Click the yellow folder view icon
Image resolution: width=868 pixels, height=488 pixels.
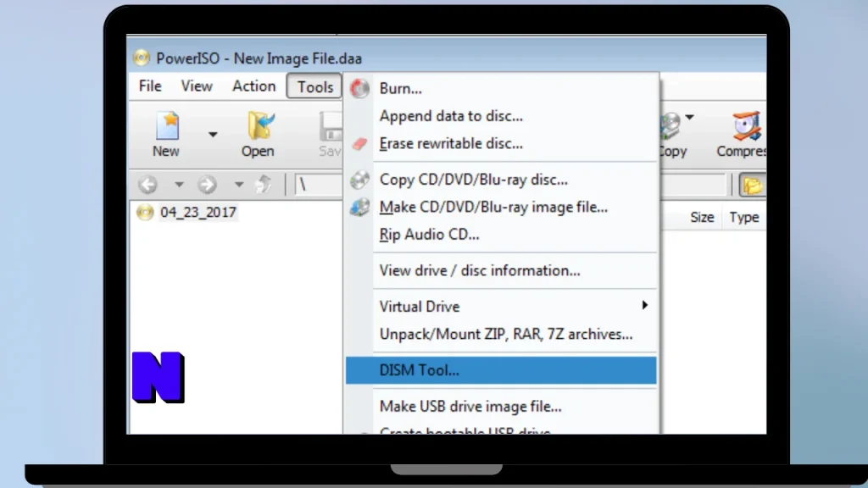point(753,186)
